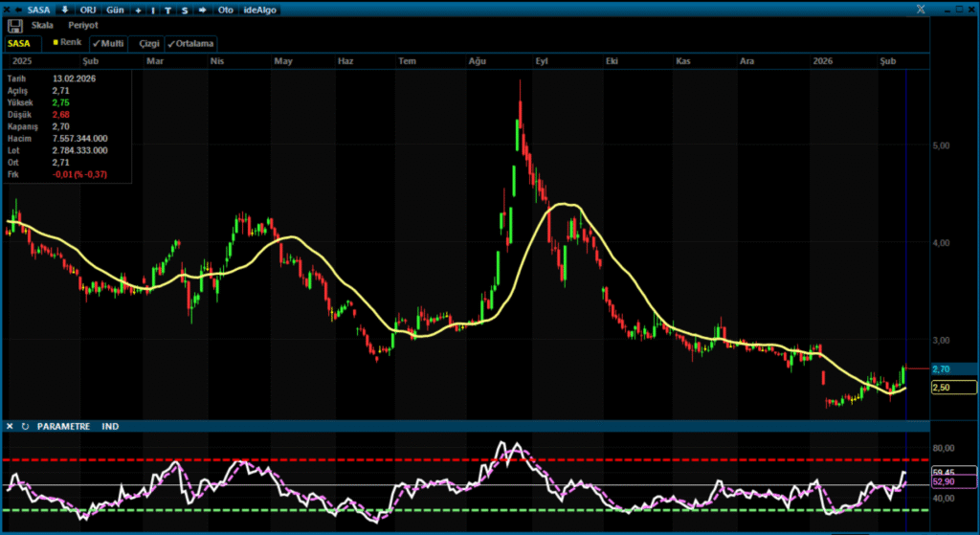This screenshot has height=535, width=980.
Task: Open the ORJ selector
Action: (x=88, y=10)
